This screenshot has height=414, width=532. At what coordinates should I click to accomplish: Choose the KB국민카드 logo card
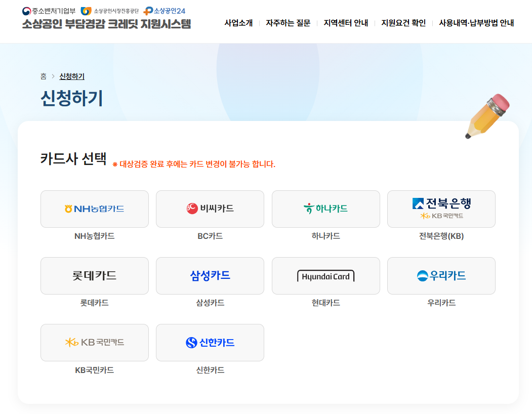point(94,343)
